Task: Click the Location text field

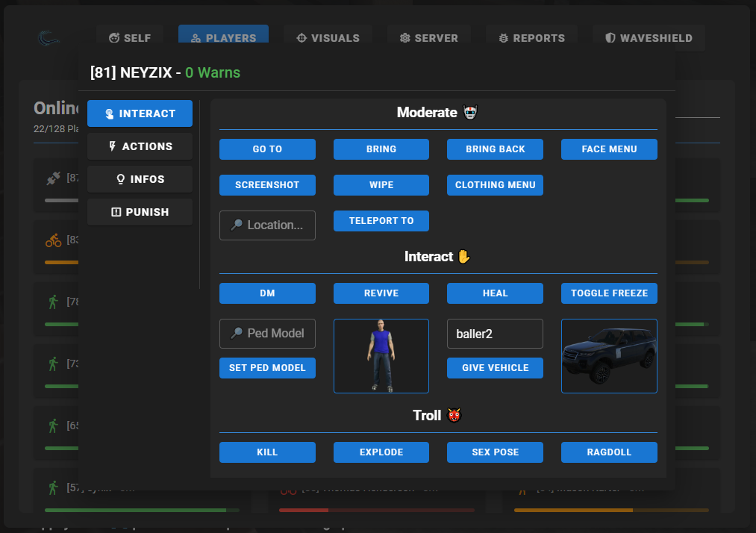Action: 267,225
